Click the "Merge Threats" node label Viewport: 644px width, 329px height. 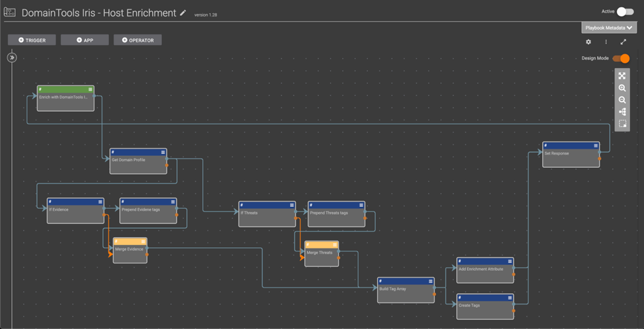point(320,252)
